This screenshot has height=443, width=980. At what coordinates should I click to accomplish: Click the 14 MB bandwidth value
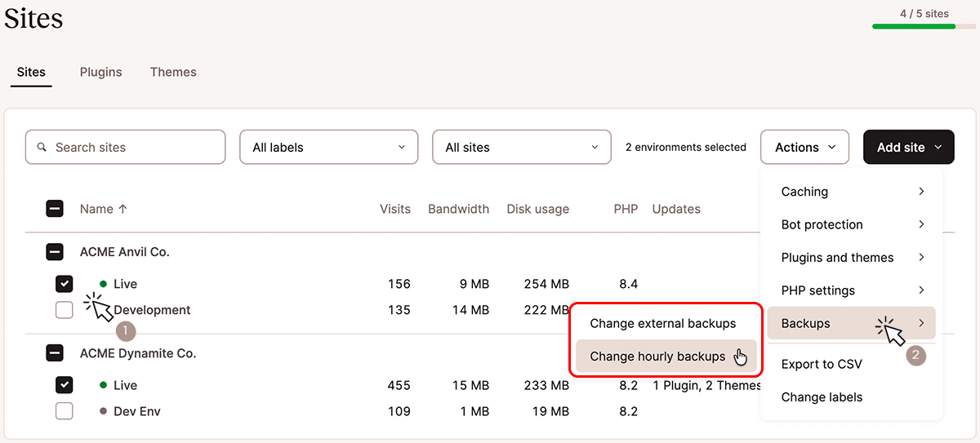tap(471, 310)
